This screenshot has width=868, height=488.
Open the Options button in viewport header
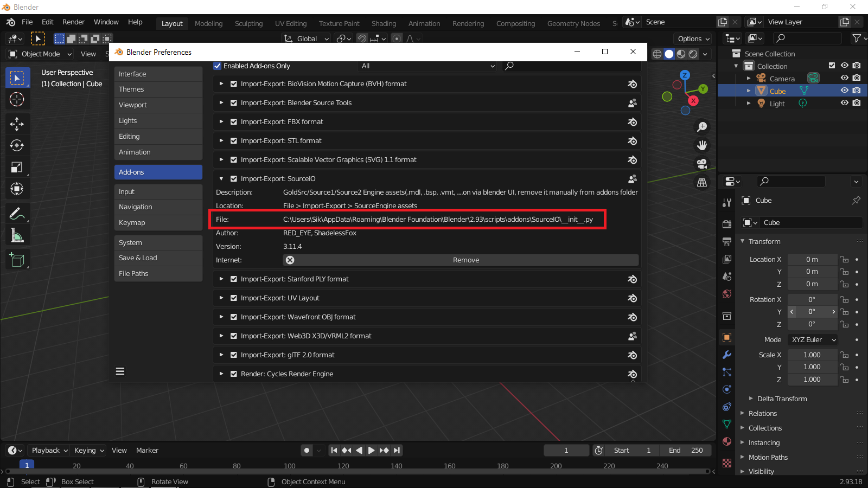pos(694,39)
